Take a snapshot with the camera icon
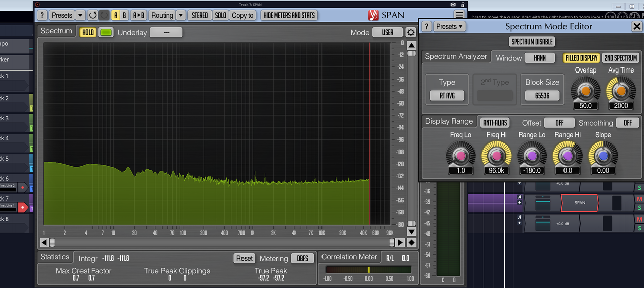Image resolution: width=644 pixels, height=288 pixels. point(453,4)
